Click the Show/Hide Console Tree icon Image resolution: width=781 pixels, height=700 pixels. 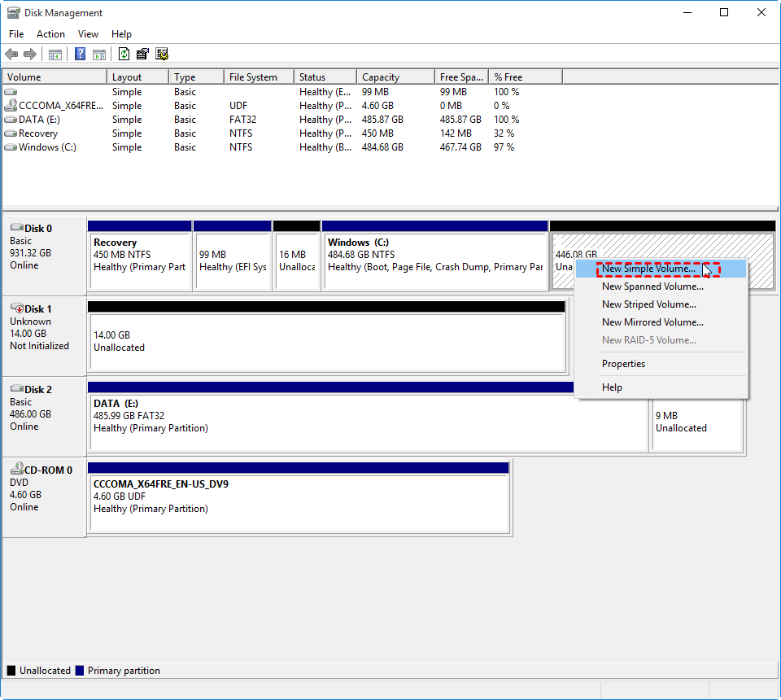click(x=55, y=55)
